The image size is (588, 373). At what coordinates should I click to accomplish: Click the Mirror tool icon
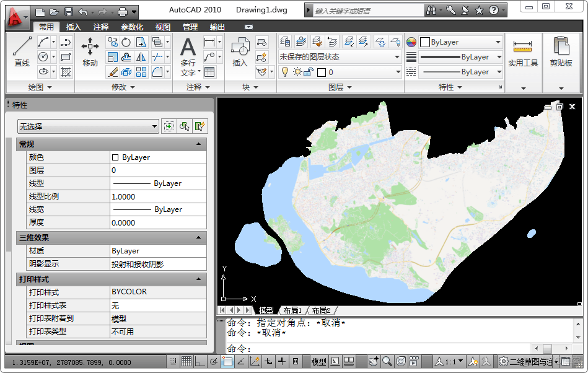141,57
